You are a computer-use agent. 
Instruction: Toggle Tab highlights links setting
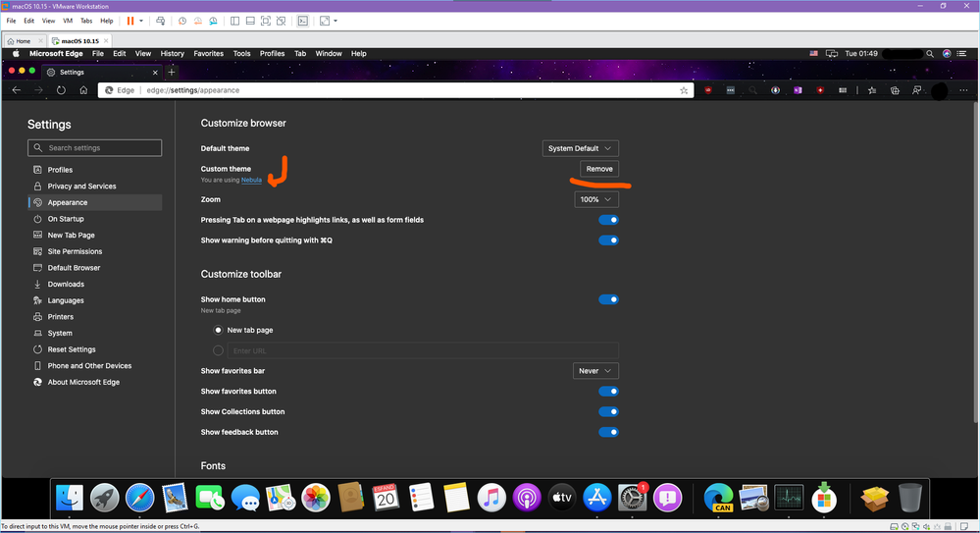pyautogui.click(x=608, y=220)
